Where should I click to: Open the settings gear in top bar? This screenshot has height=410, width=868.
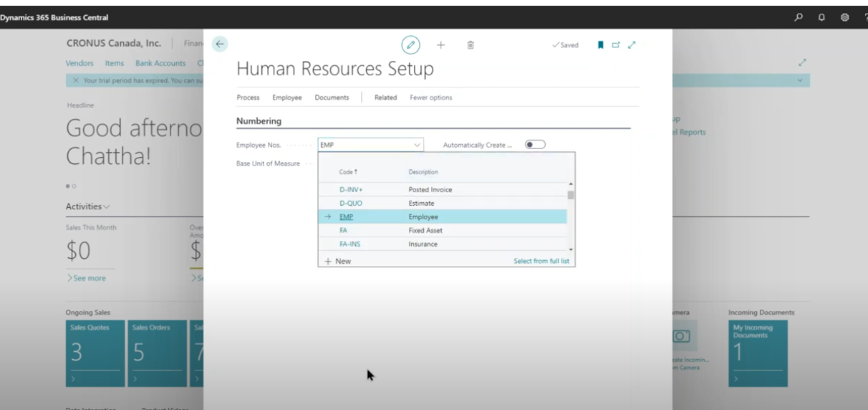[x=844, y=18]
